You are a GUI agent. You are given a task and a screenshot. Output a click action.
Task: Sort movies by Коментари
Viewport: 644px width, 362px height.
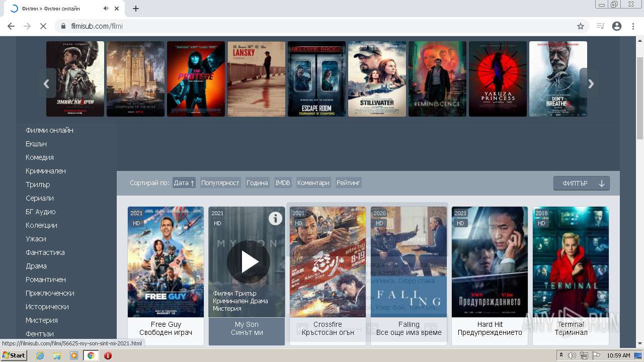pyautogui.click(x=313, y=183)
